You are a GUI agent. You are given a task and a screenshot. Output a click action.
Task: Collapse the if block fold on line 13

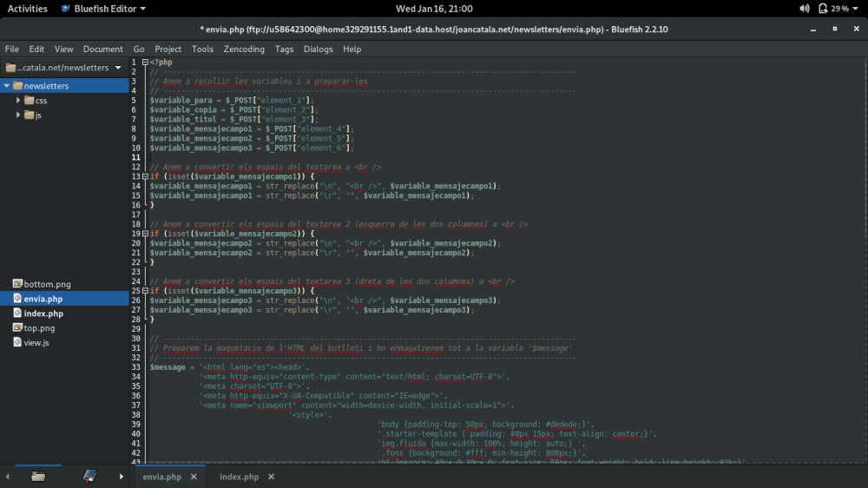[145, 176]
